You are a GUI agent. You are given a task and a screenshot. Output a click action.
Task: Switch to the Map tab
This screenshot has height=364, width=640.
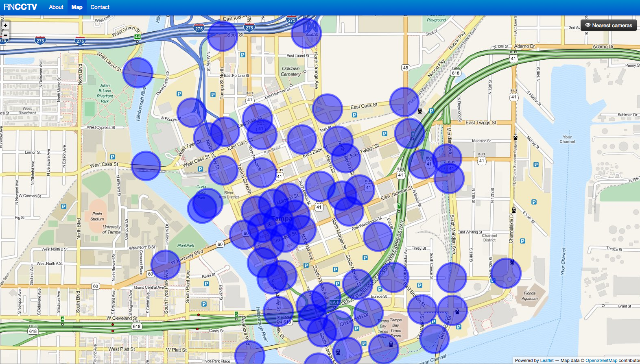77,7
